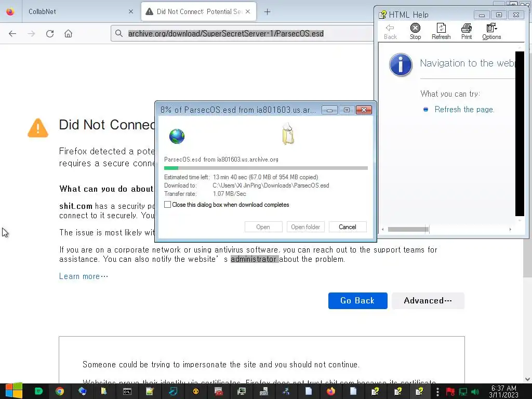
Task: Click the Firefox logo in the tab bar
Action: [10, 11]
